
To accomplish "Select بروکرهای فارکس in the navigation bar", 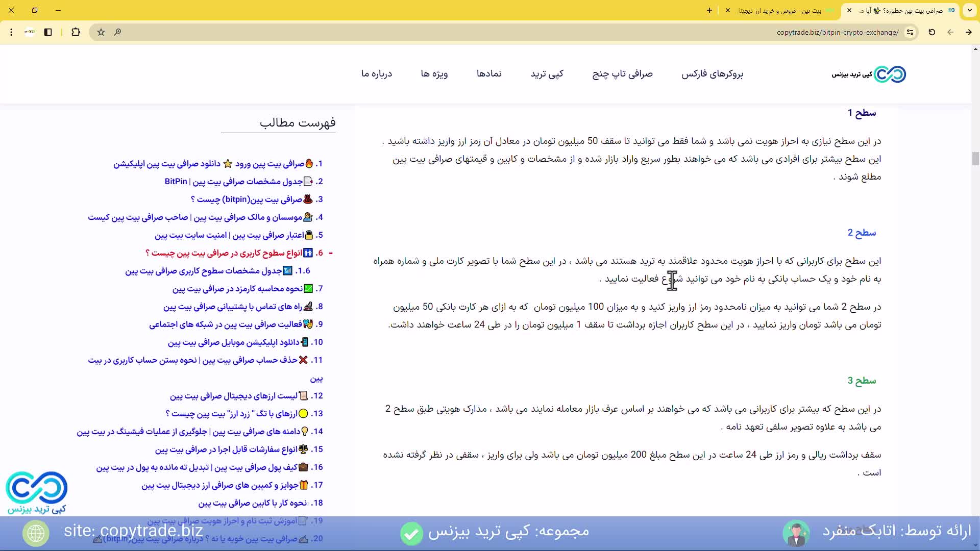I will coord(713,74).
